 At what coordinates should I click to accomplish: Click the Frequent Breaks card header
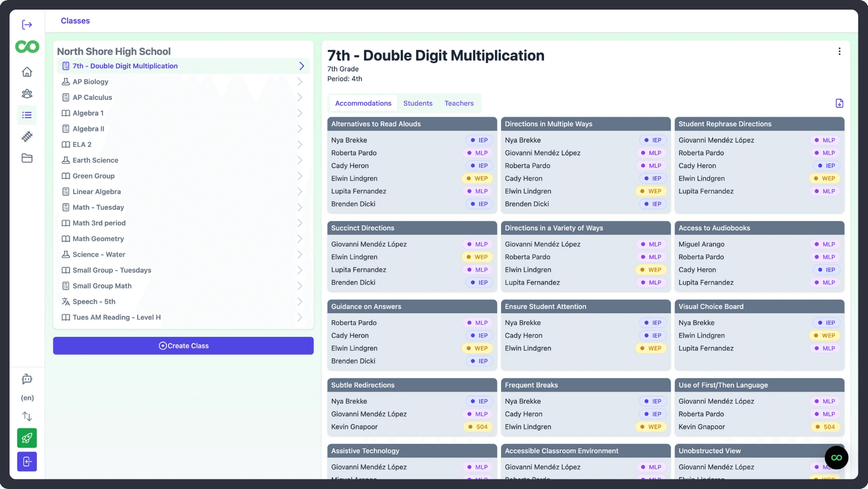tap(586, 385)
